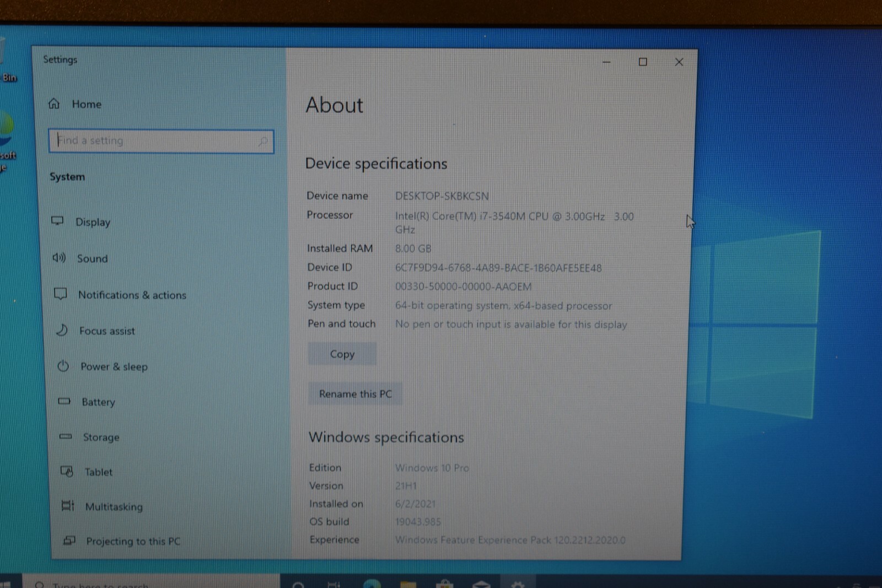Go to Settings Home
Viewport: 882px width, 588px height.
click(75, 104)
